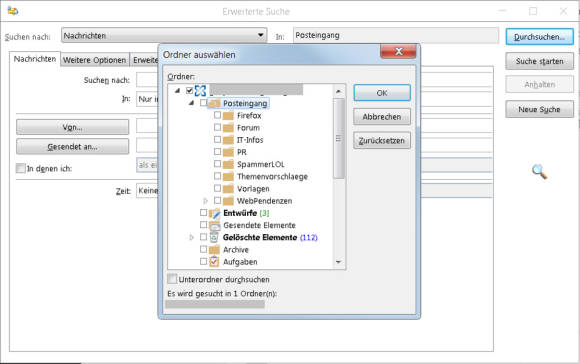Click the Firefox folder icon

pos(228,116)
